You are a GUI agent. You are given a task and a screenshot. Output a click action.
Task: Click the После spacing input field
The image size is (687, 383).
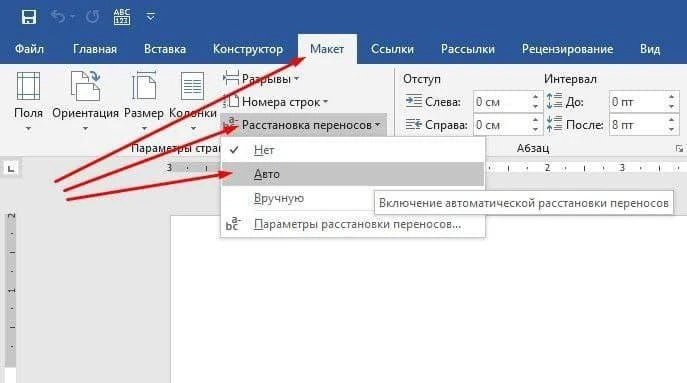(x=638, y=125)
